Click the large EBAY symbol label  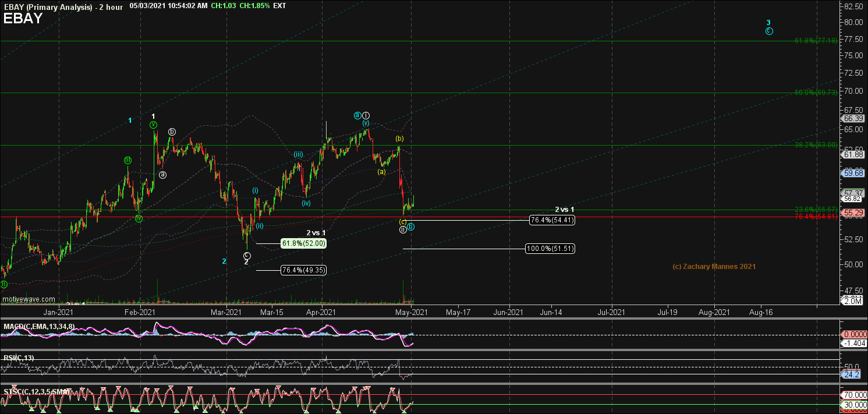point(23,18)
